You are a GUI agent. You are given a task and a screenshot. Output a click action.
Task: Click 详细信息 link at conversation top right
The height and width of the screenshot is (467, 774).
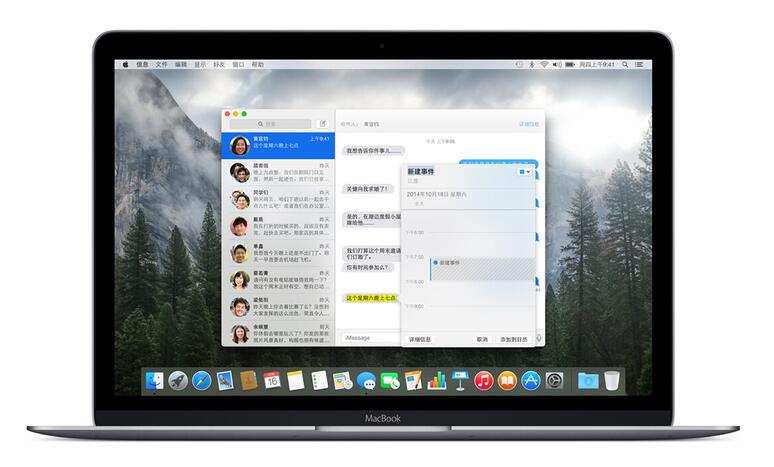coord(529,124)
